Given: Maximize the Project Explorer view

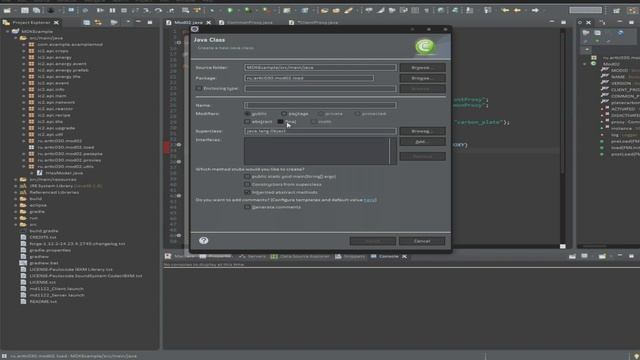Looking at the screenshot, I should pyautogui.click(x=150, y=22).
